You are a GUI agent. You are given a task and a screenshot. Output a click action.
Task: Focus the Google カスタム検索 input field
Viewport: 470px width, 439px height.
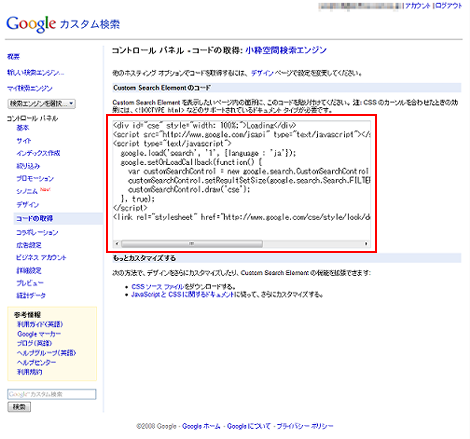tap(52, 394)
